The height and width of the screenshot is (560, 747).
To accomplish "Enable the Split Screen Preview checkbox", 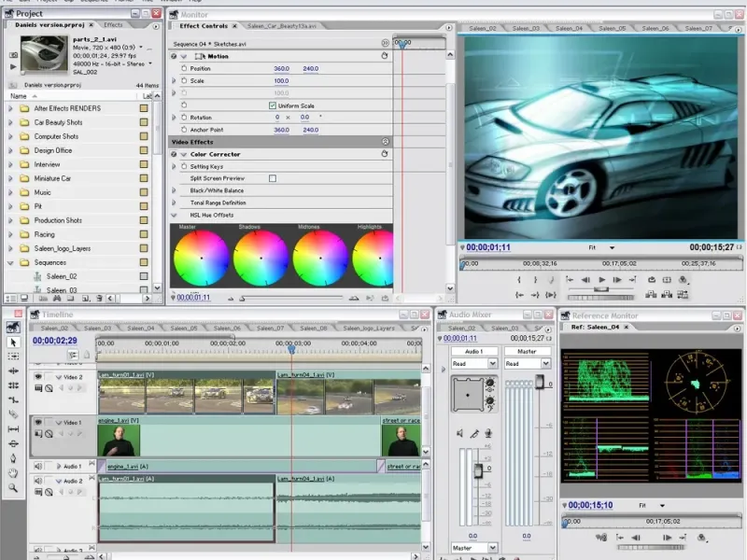I will [x=272, y=178].
